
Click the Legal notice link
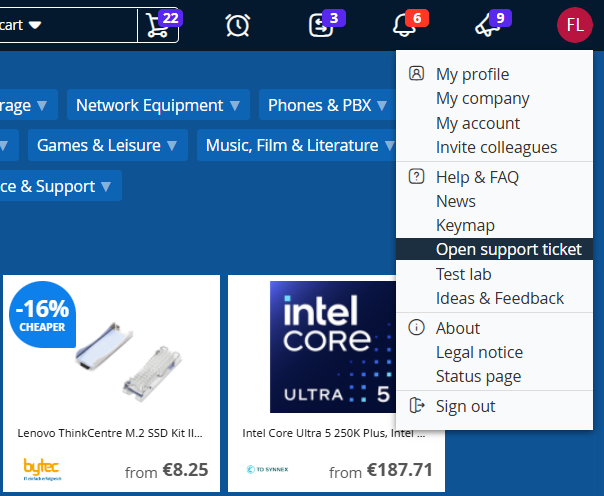479,352
